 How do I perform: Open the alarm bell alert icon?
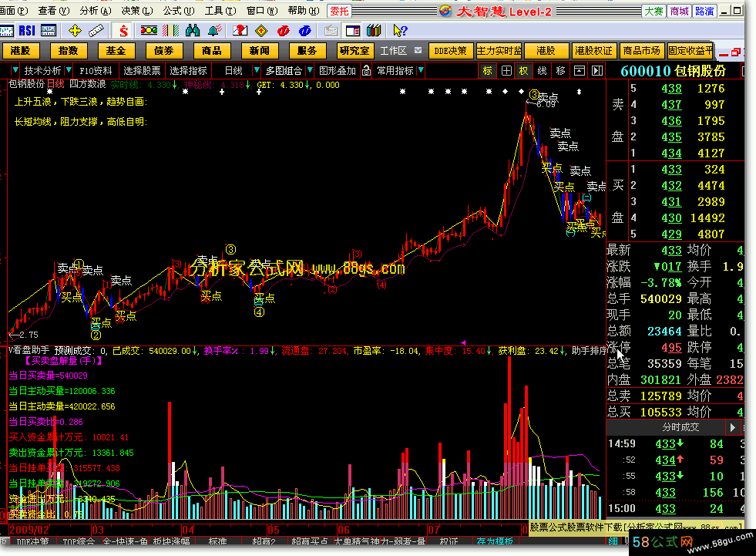tap(214, 31)
